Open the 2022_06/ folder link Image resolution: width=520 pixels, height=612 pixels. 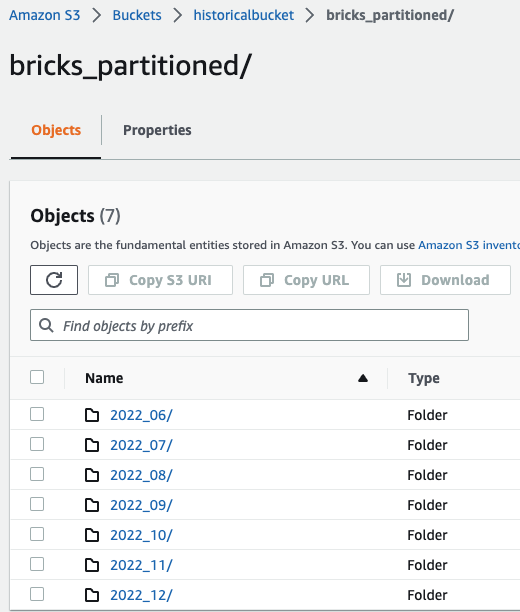click(x=141, y=415)
